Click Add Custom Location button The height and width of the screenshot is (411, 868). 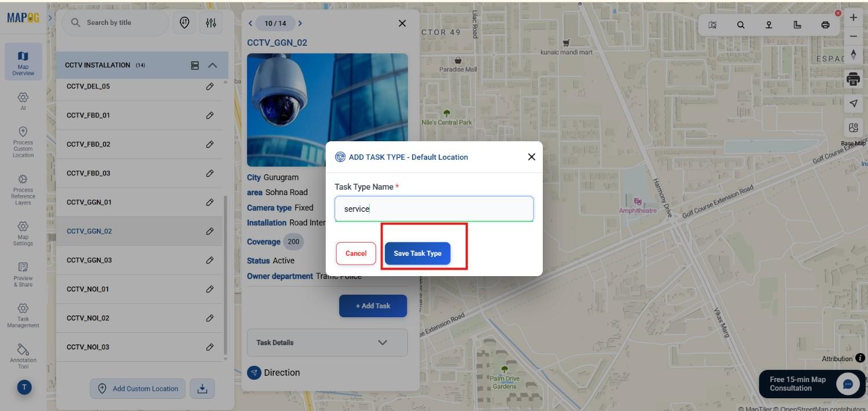pyautogui.click(x=138, y=388)
